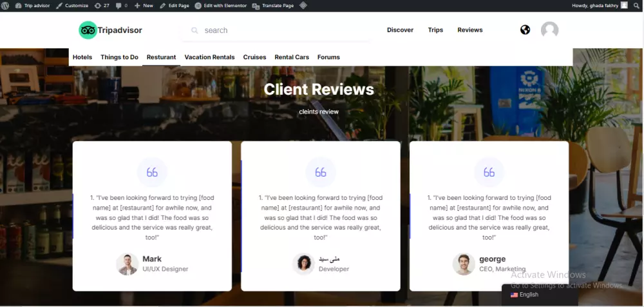The width and height of the screenshot is (644, 307).
Task: Click the reviewer name george
Action: click(493, 259)
